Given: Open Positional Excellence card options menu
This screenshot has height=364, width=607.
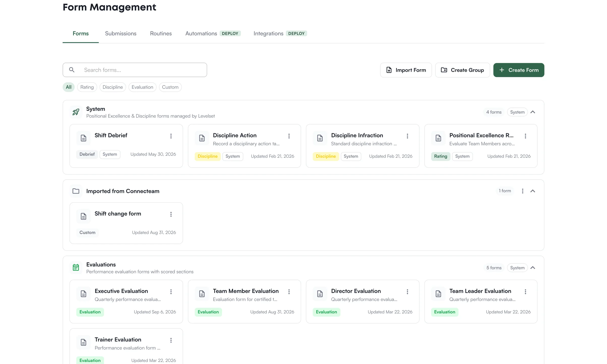Looking at the screenshot, I should pyautogui.click(x=526, y=136).
